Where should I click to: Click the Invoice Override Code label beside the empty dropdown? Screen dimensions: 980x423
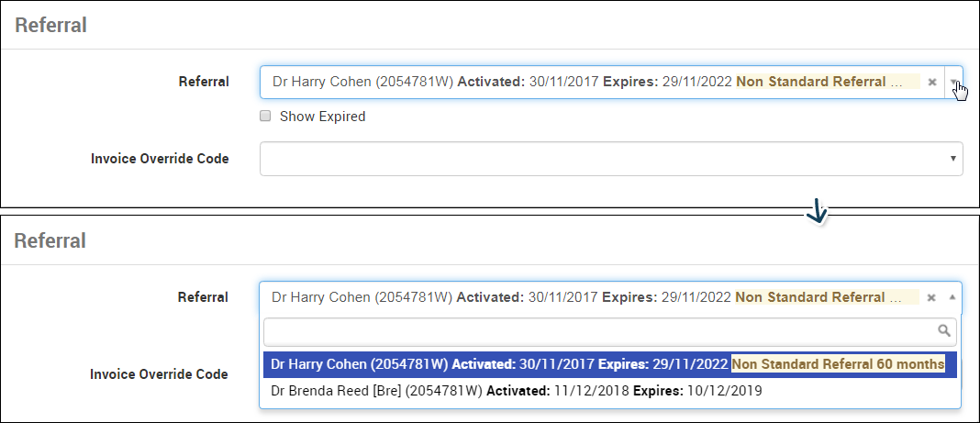(x=160, y=159)
